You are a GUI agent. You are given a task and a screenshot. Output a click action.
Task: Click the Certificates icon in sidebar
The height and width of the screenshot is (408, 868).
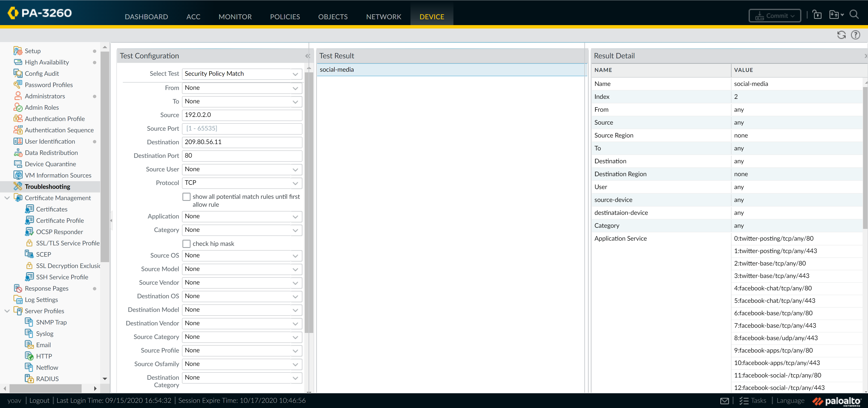click(29, 209)
